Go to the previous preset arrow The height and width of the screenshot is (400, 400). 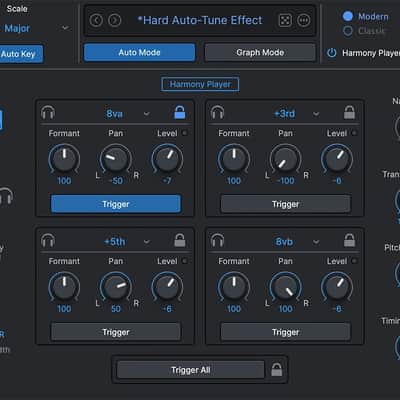[x=96, y=20]
